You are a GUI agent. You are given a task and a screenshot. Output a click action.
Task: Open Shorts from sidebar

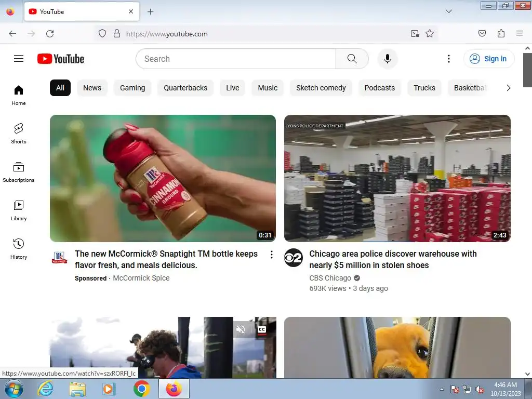point(19,134)
